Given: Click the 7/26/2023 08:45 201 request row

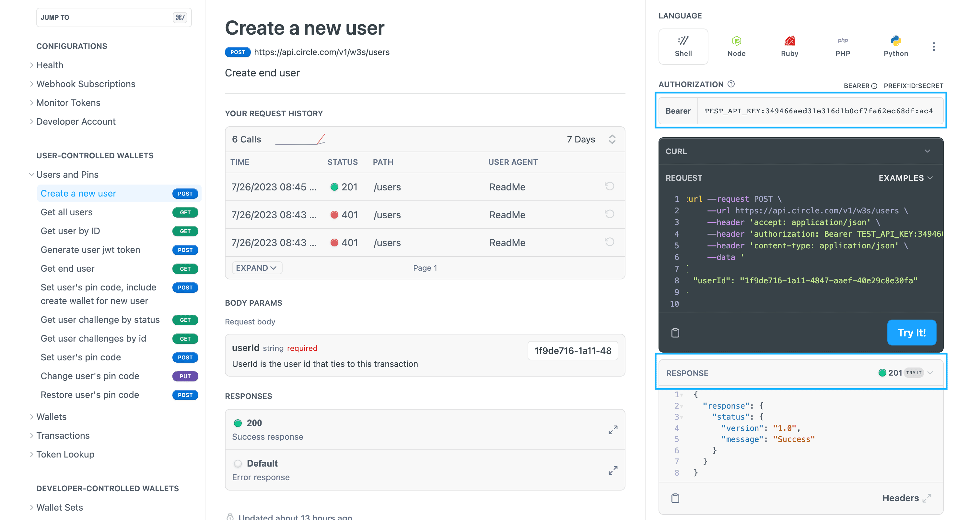Looking at the screenshot, I should tap(425, 187).
